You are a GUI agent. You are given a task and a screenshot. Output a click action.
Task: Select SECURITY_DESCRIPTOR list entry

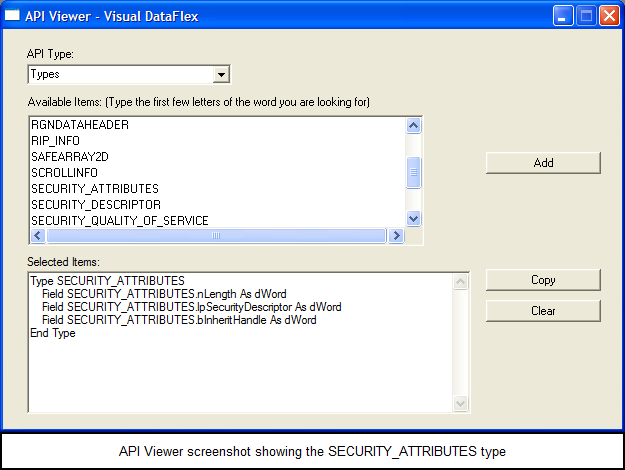click(95, 205)
